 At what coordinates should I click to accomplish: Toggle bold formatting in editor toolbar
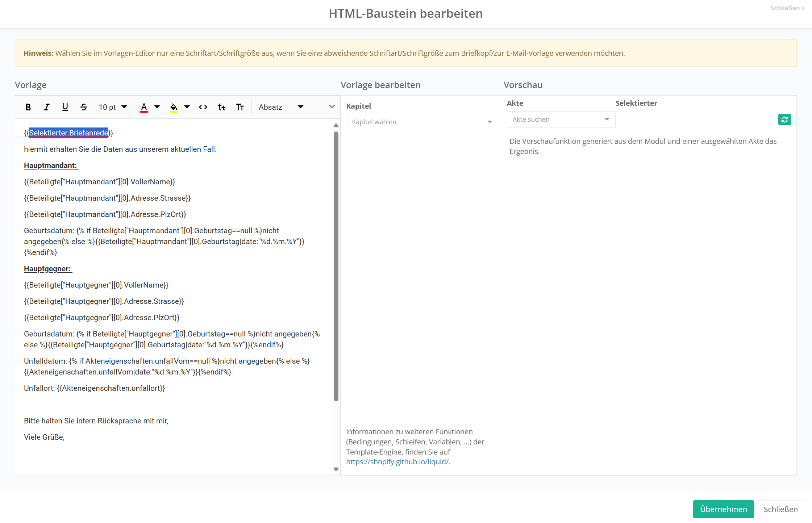(x=28, y=107)
